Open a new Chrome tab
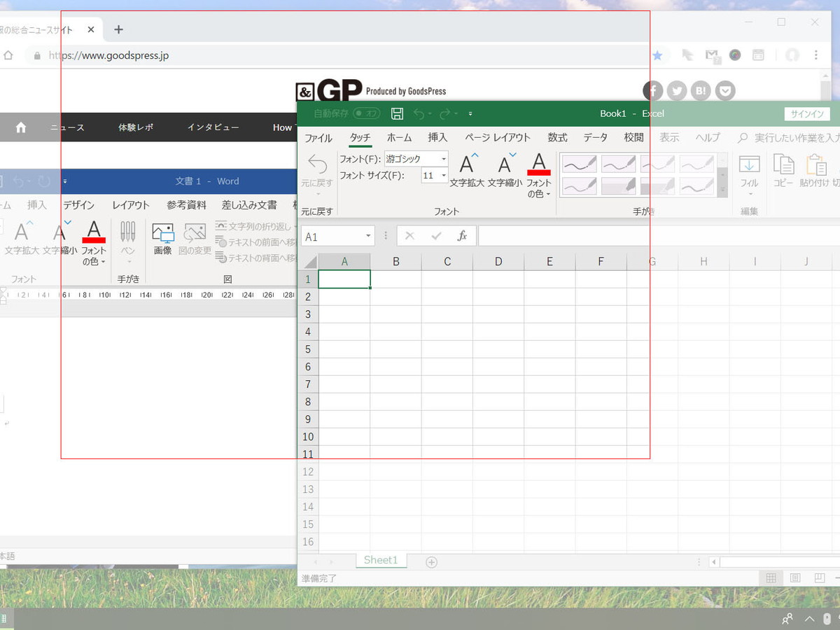Image resolution: width=840 pixels, height=630 pixels. [x=118, y=29]
